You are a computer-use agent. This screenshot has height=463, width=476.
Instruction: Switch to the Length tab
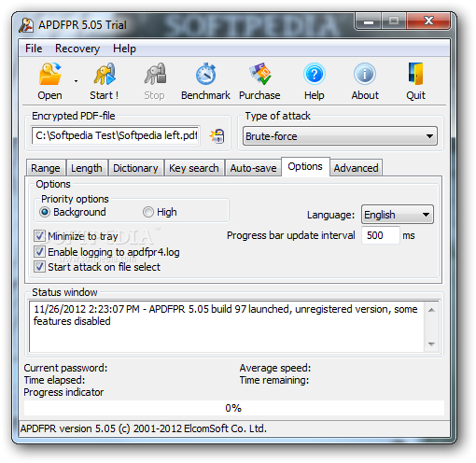pos(87,168)
